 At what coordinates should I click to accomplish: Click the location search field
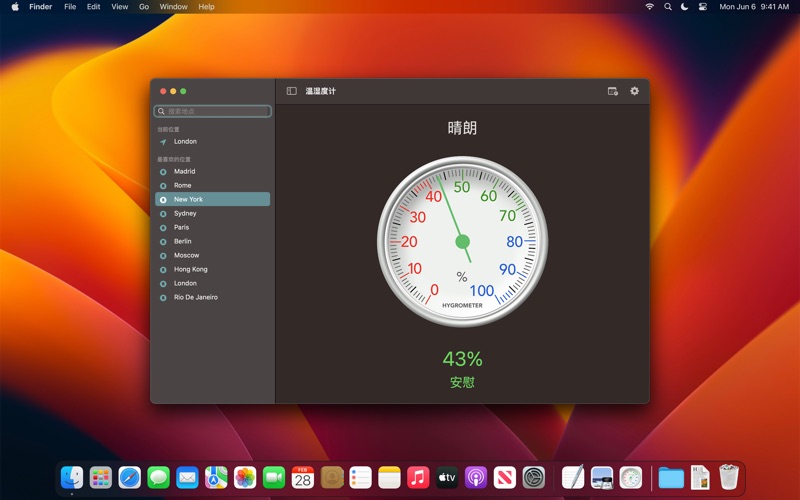pos(213,111)
